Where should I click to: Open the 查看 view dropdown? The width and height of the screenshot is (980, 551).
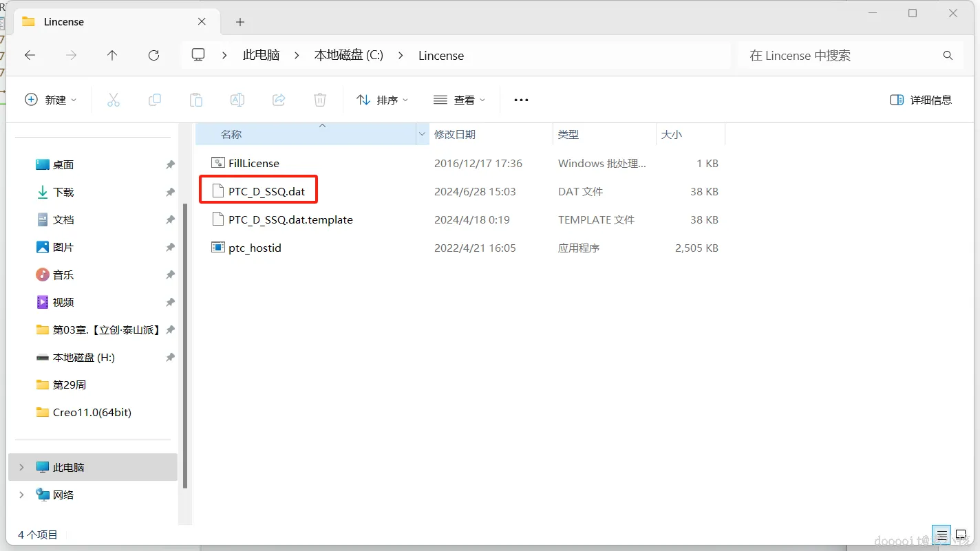[460, 100]
